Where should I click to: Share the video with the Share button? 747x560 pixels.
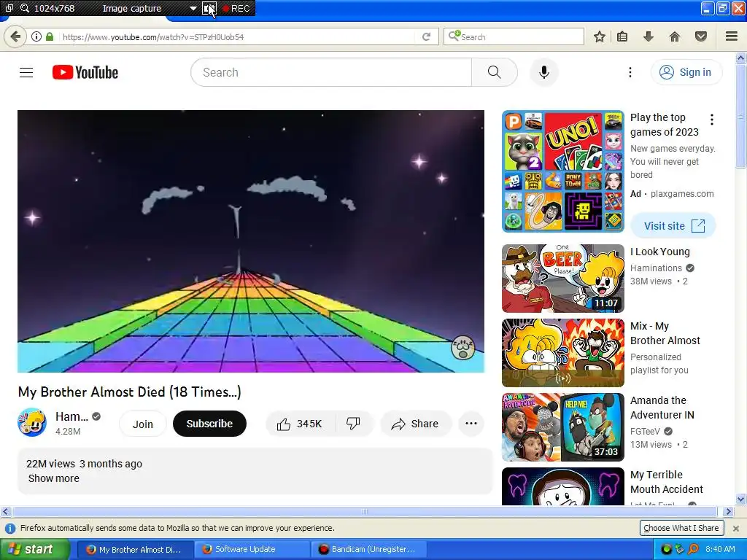(x=415, y=424)
